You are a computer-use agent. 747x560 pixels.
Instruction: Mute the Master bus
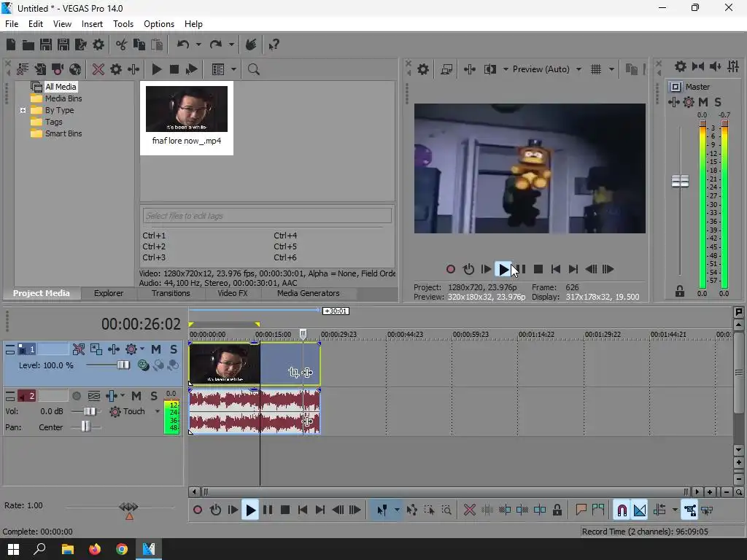703,102
